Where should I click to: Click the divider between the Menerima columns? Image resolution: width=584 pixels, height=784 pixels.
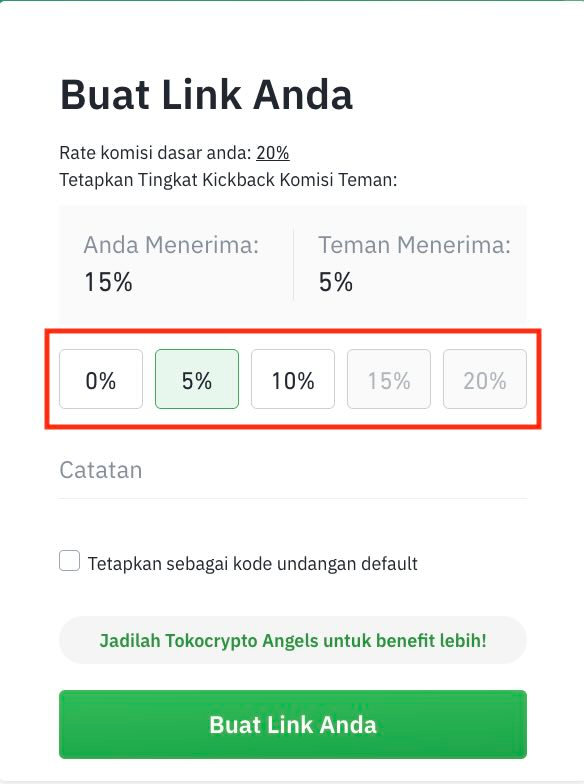point(294,265)
